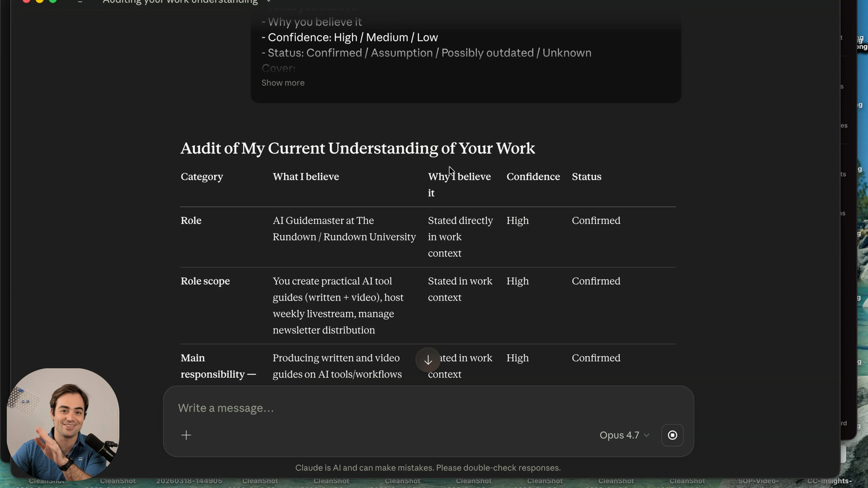
Task: Click the CC-Insights desktop file
Action: pyautogui.click(x=829, y=481)
